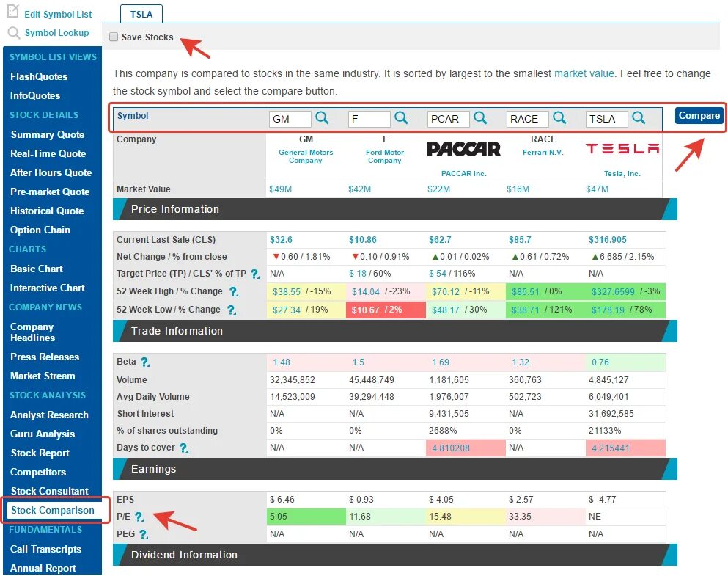Click the PACCAR company logo
The width and height of the screenshot is (728, 576).
coord(463,149)
